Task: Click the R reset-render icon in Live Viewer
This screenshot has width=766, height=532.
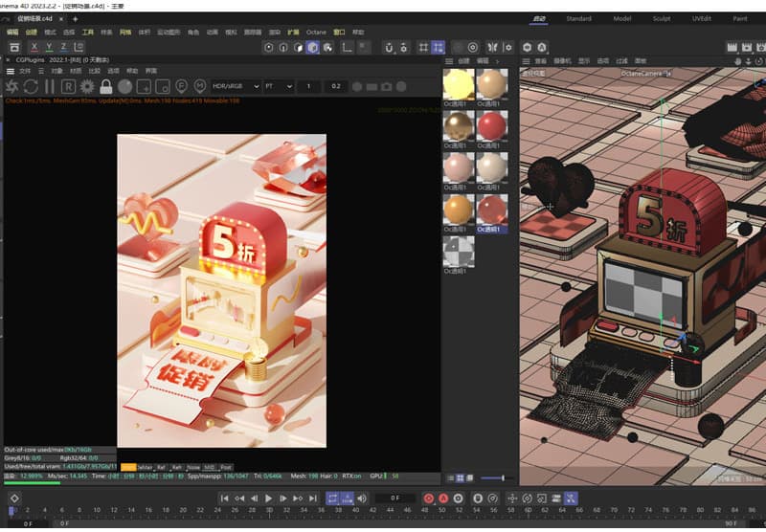Action: tap(68, 87)
